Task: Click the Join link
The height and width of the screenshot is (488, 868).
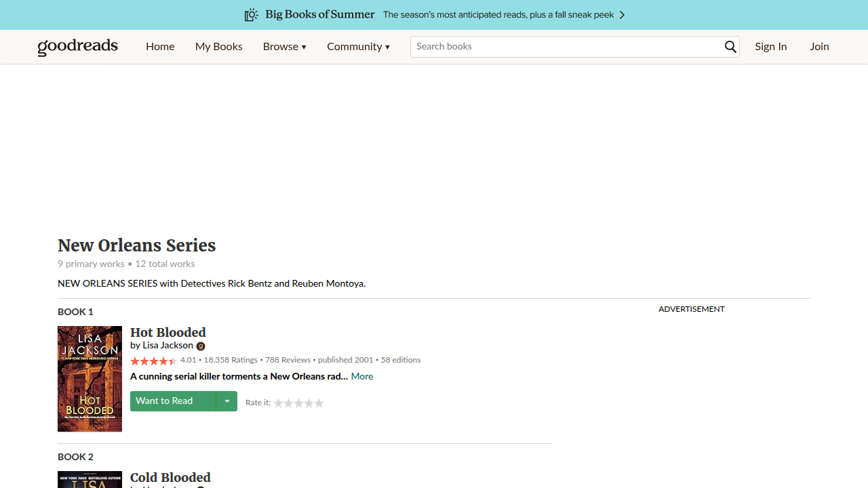Action: tap(819, 47)
